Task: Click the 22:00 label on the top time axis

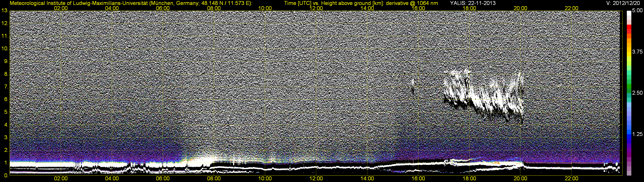Action: 571,8
